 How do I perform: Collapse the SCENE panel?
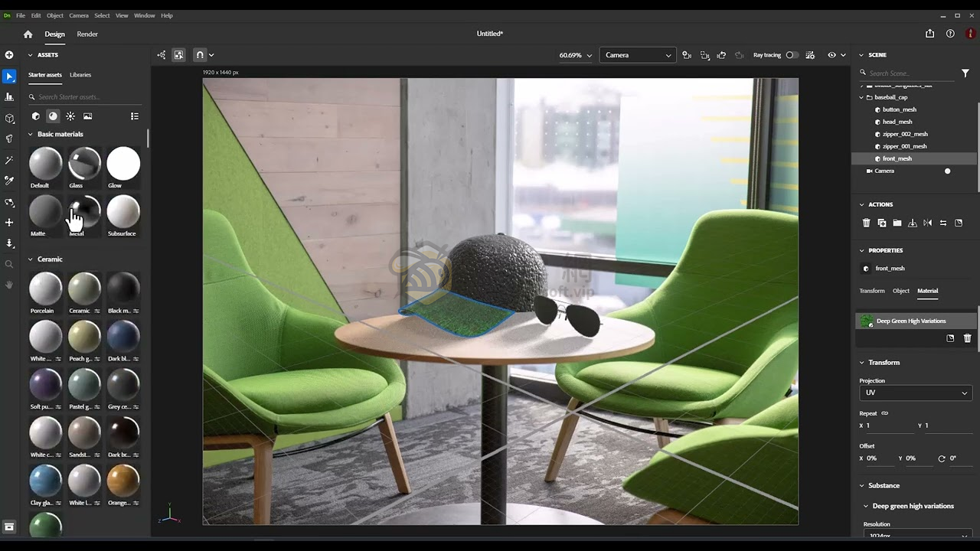(x=861, y=55)
